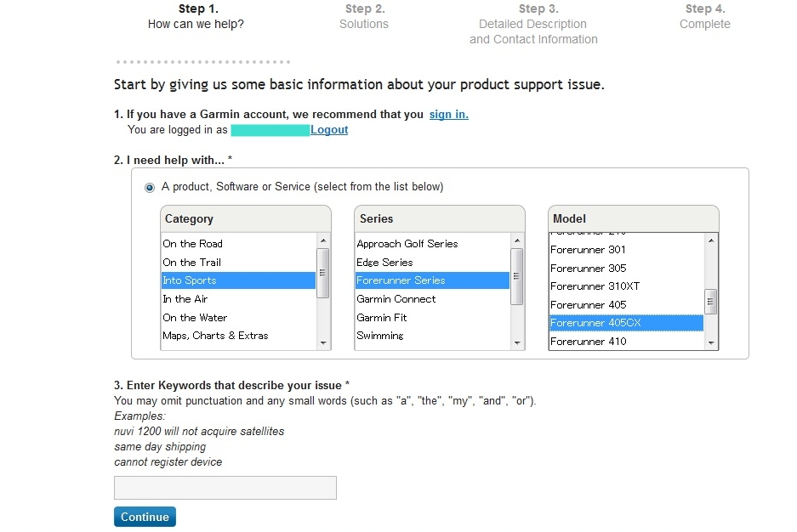Open the sign in link
This screenshot has height=532, width=797.
449,114
